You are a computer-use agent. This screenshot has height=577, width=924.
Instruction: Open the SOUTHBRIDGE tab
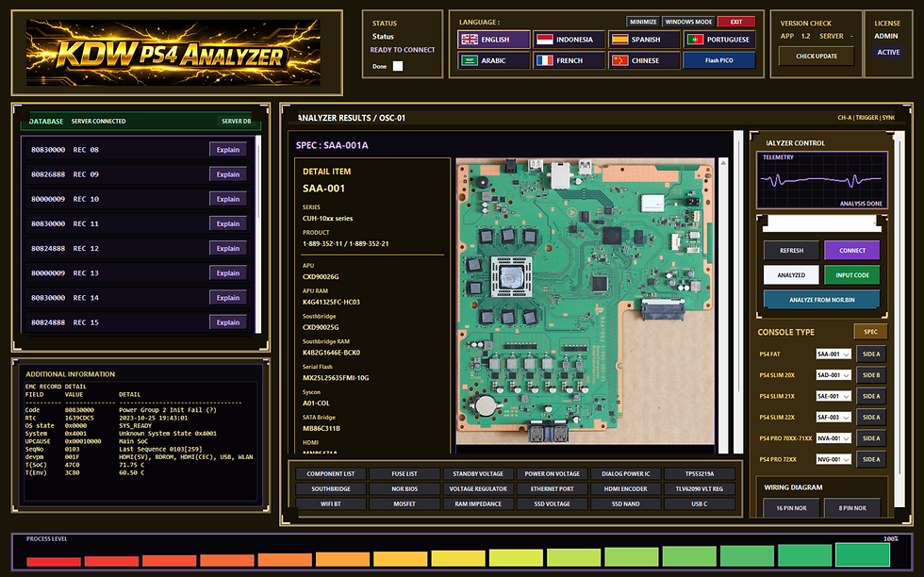(x=331, y=489)
